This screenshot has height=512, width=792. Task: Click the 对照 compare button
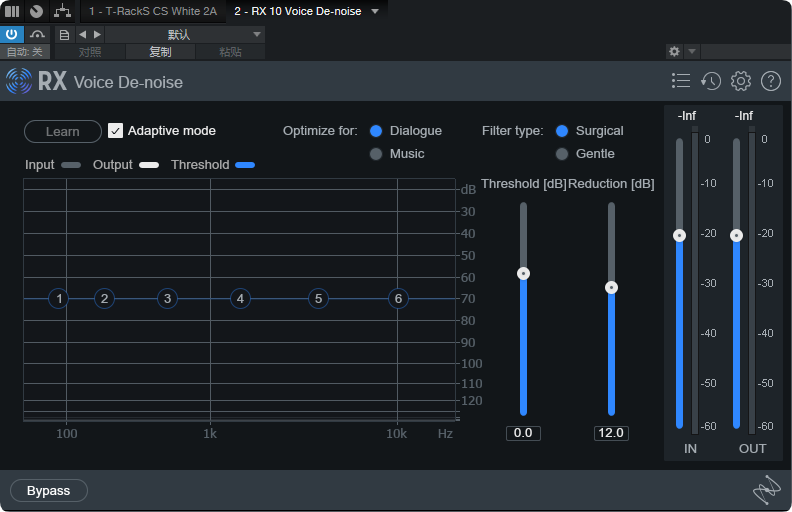(90, 52)
